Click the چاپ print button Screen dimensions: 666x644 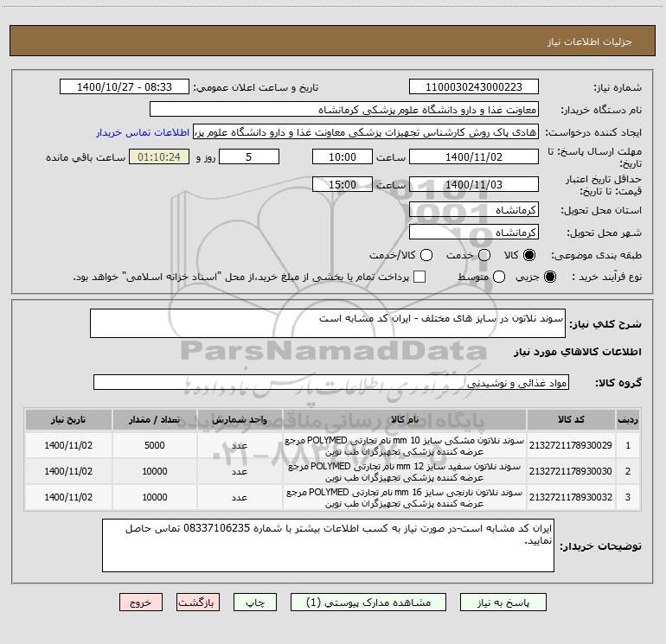255,603
